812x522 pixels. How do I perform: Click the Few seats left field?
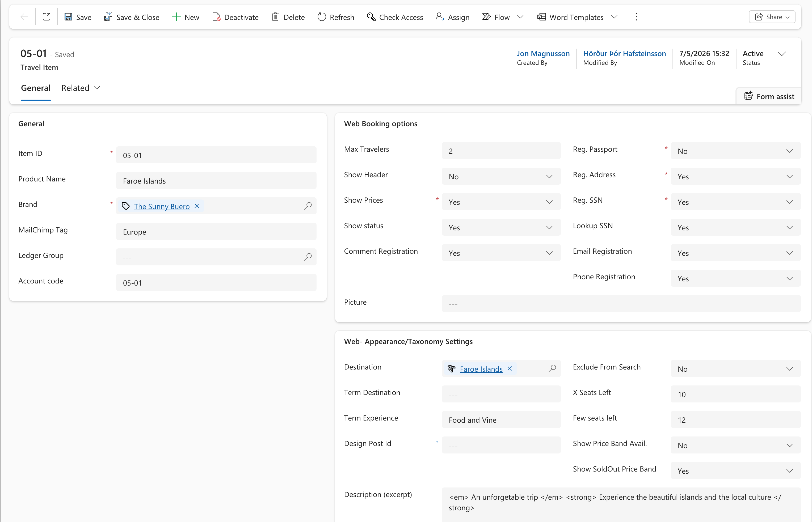735,420
